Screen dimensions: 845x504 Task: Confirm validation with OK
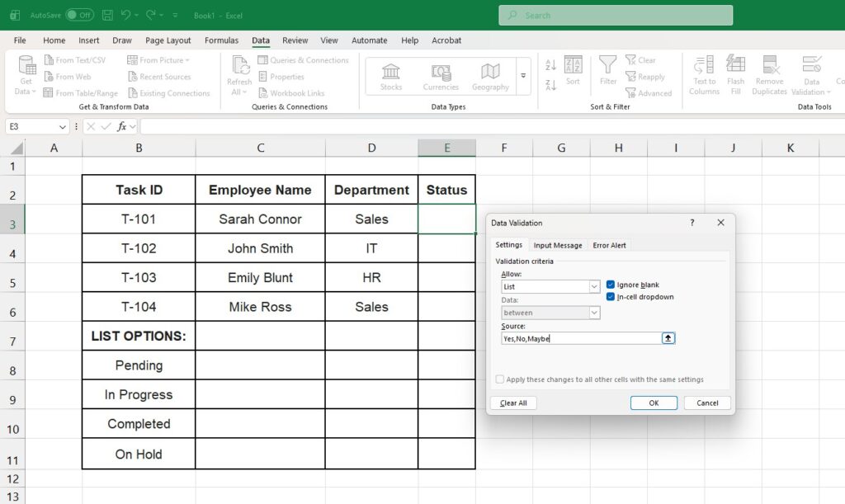pos(653,403)
